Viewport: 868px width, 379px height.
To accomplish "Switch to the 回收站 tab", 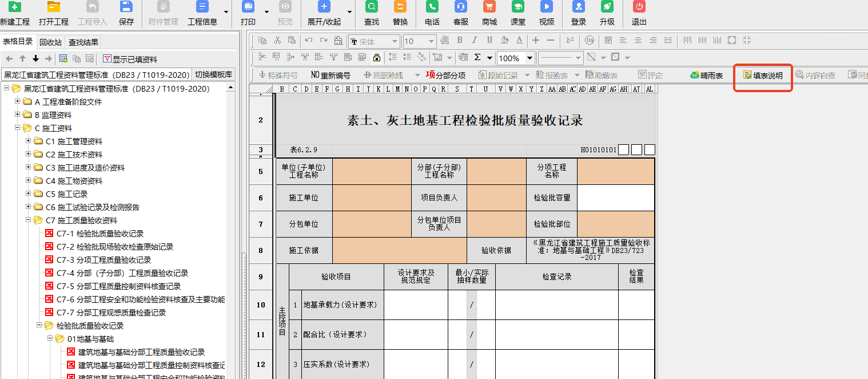I will point(50,42).
